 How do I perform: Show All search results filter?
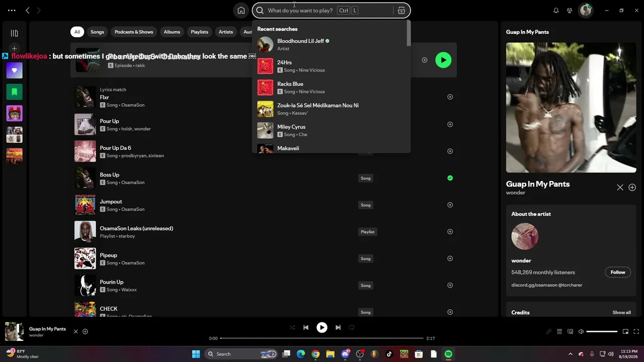tap(77, 32)
